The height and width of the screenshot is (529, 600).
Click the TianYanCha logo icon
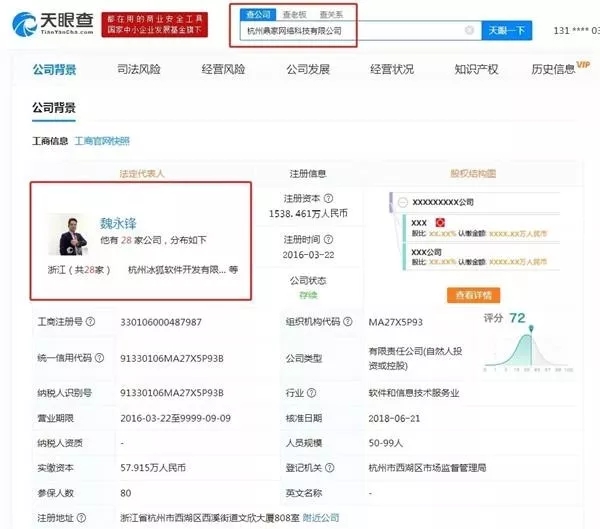(24, 24)
